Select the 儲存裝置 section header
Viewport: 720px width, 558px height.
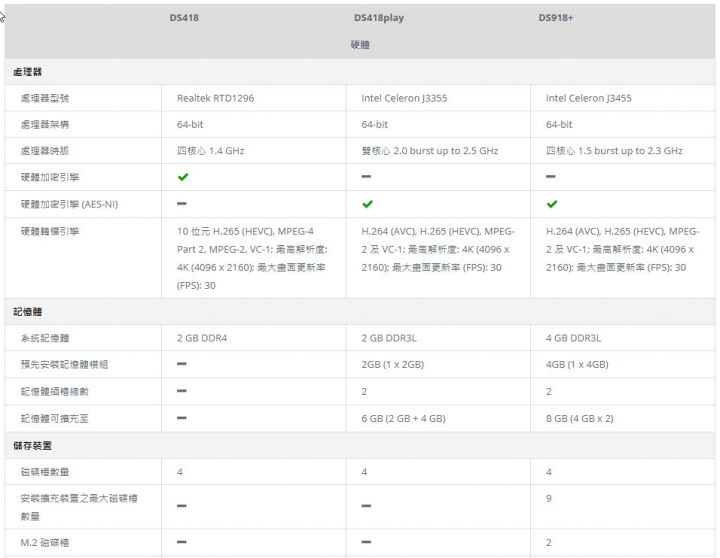tap(32, 445)
